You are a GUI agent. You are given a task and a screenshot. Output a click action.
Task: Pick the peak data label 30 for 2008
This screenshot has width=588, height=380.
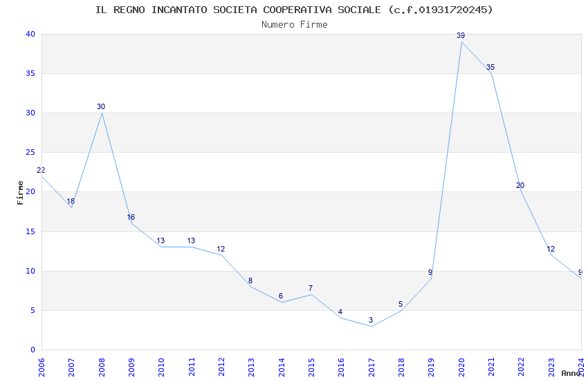pyautogui.click(x=101, y=106)
